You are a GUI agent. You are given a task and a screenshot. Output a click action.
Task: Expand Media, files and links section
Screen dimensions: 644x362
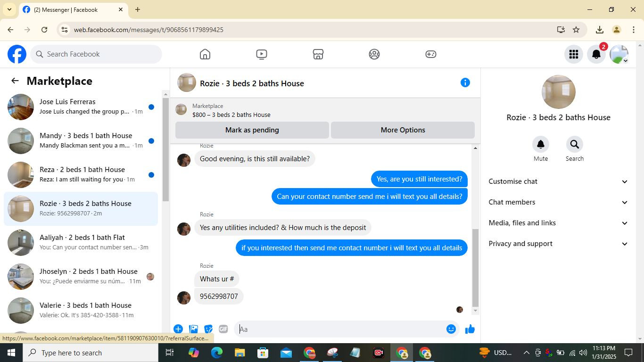[559, 223]
